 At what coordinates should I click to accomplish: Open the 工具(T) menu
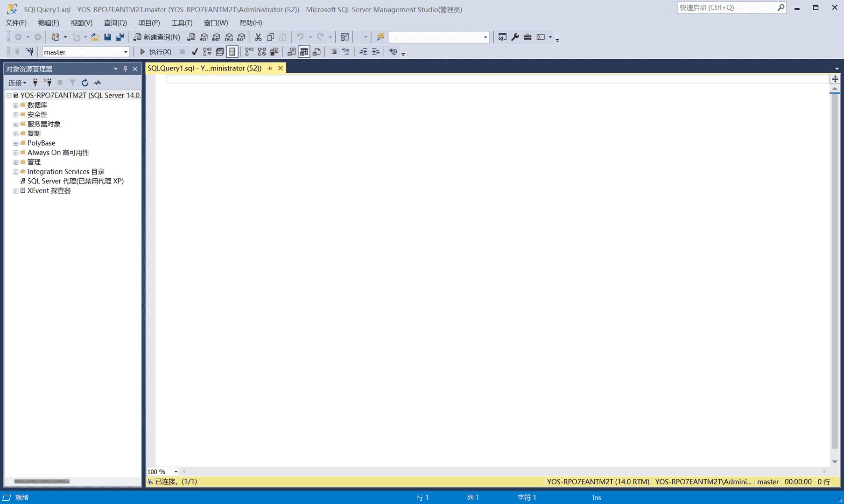182,23
